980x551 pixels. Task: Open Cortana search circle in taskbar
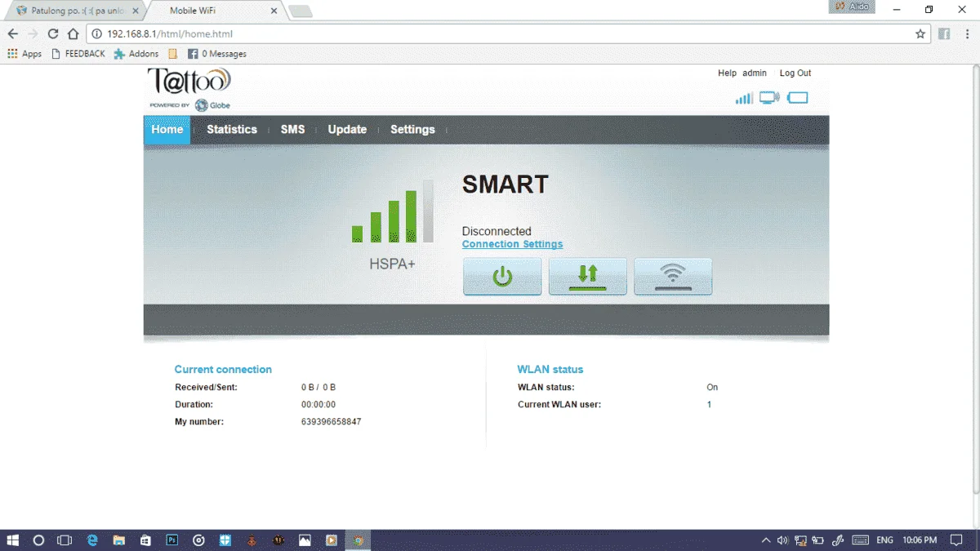click(38, 540)
